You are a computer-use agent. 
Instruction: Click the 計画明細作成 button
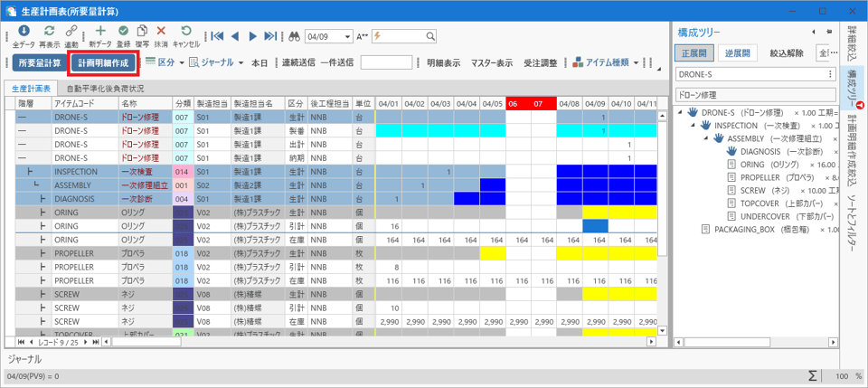[103, 63]
